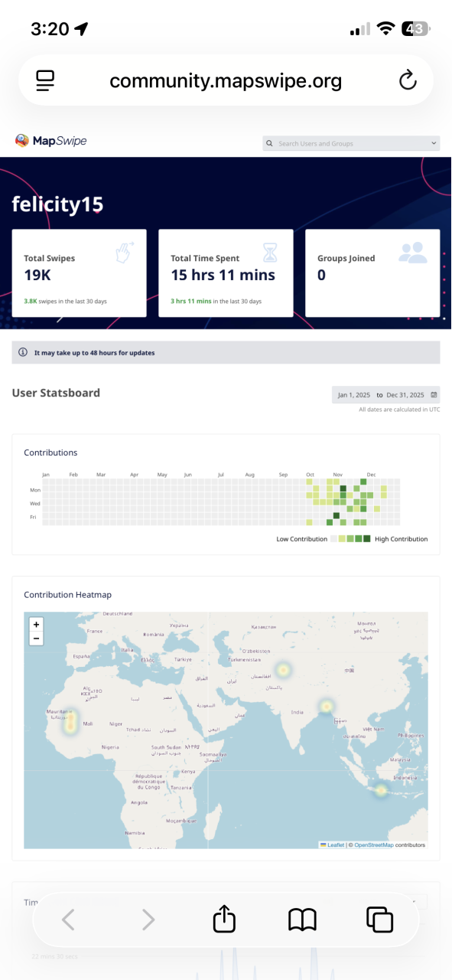Screen dimensions: 452x980
Task: Show open tabs with the tabs icon
Action: [380, 920]
